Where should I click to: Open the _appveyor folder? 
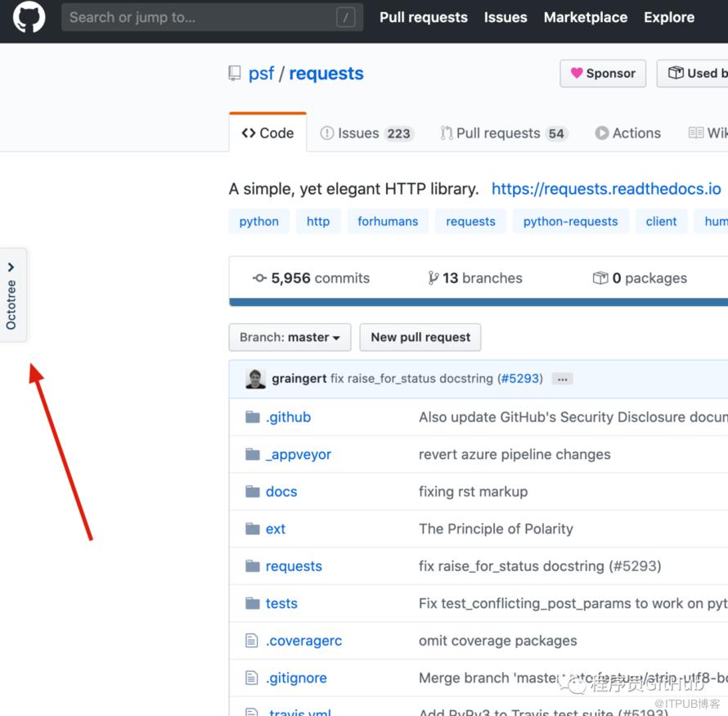click(x=299, y=454)
